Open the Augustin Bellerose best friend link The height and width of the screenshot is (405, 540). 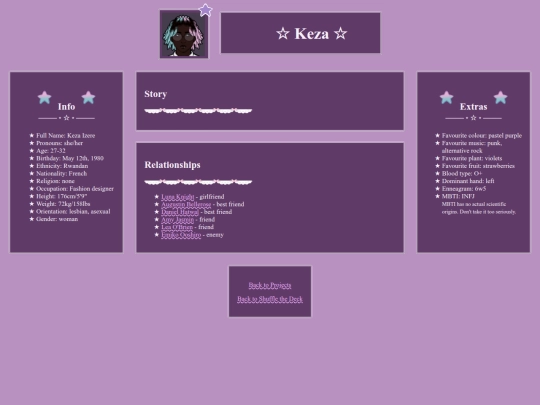click(186, 204)
